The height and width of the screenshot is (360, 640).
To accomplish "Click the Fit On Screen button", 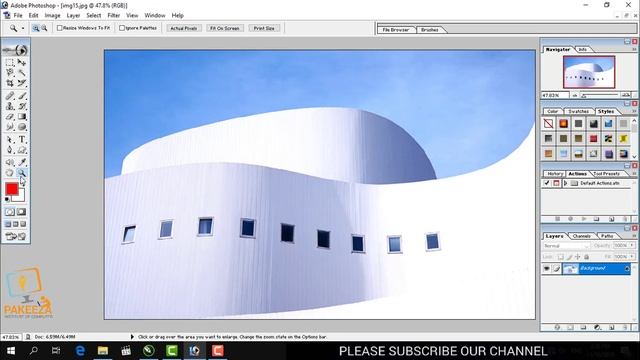I will coord(225,28).
